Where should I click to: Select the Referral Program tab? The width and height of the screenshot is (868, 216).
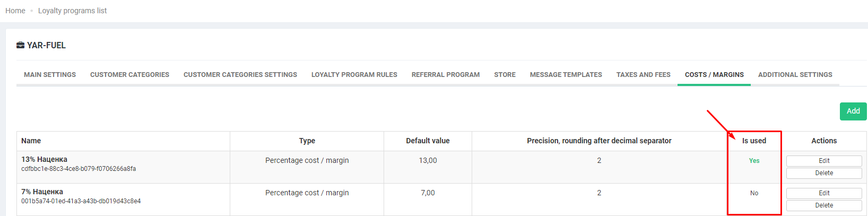tap(446, 75)
